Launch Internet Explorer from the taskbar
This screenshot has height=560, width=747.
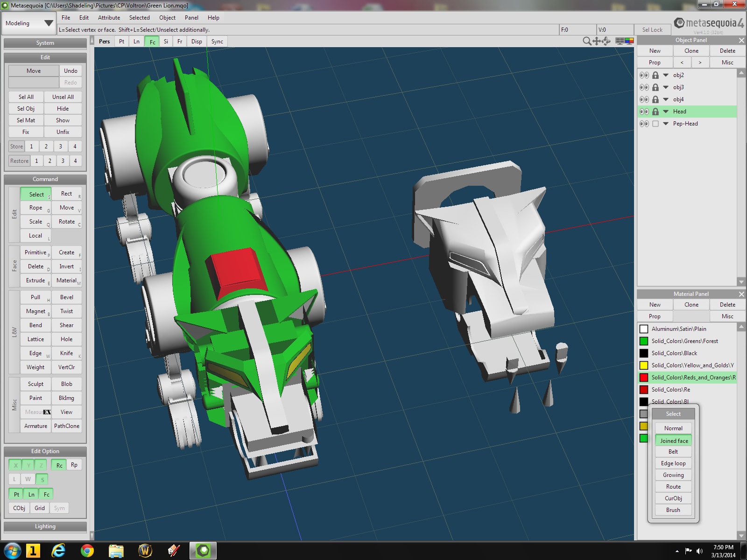[58, 551]
